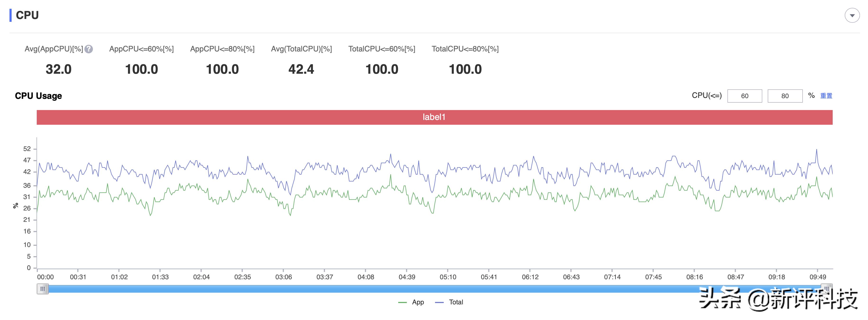This screenshot has height=320, width=868.
Task: Click the 00:00 time axis label
Action: click(x=45, y=277)
